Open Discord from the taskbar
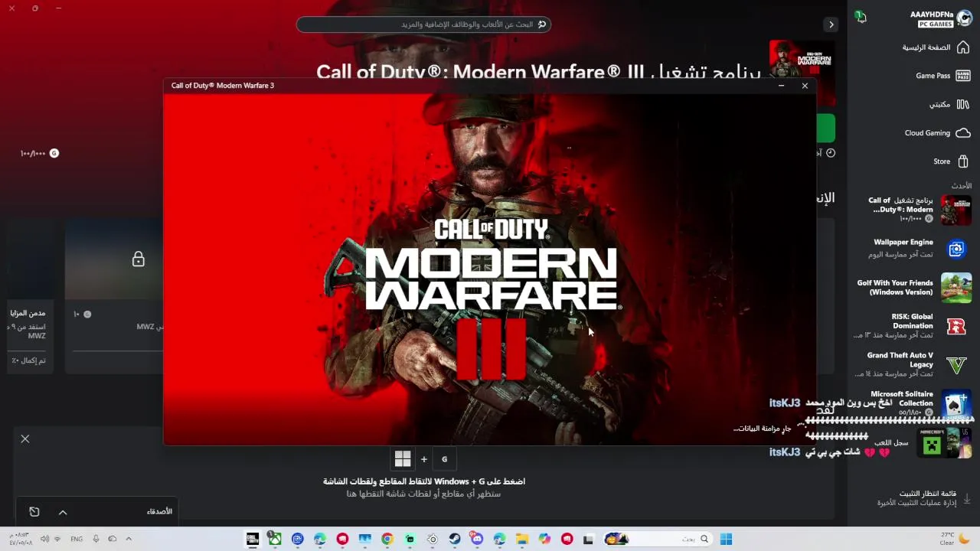The image size is (980, 551). click(477, 539)
